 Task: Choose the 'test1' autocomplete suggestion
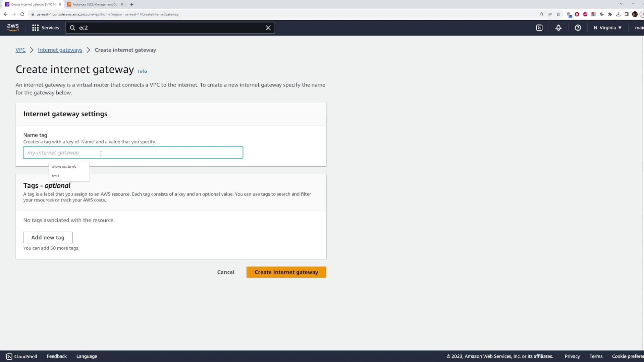(x=56, y=176)
